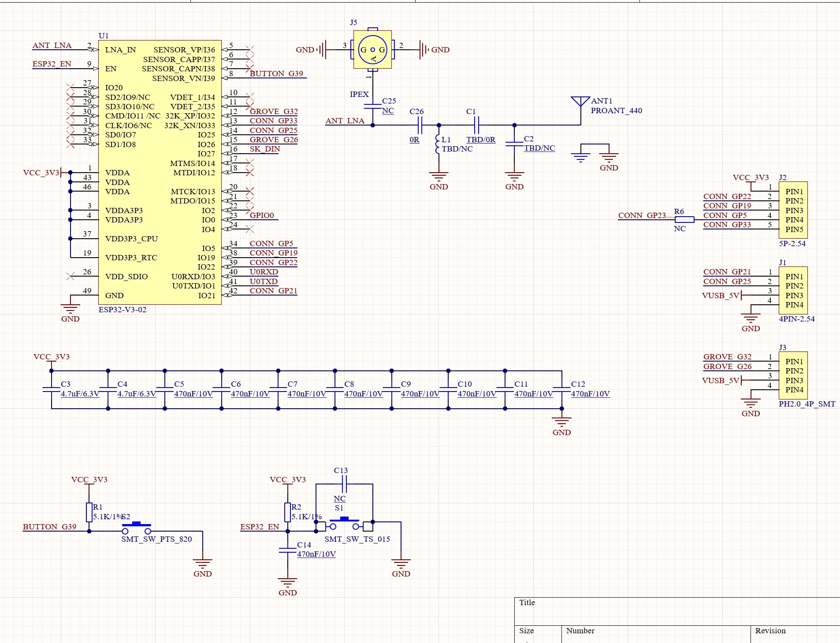Click the VUSB_5V label on connector J1
The width and height of the screenshot is (840, 643).
pos(720,296)
